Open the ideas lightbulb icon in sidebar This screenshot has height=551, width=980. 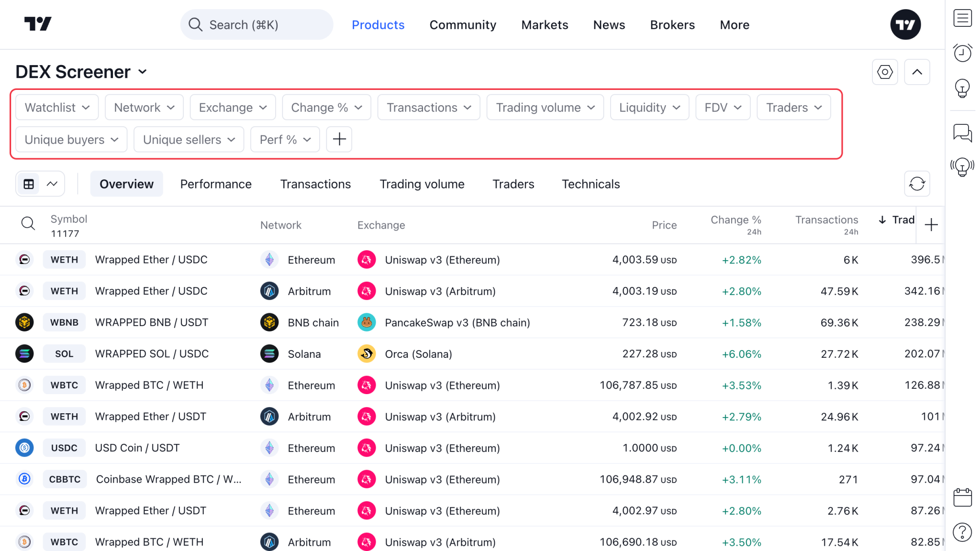pyautogui.click(x=962, y=88)
